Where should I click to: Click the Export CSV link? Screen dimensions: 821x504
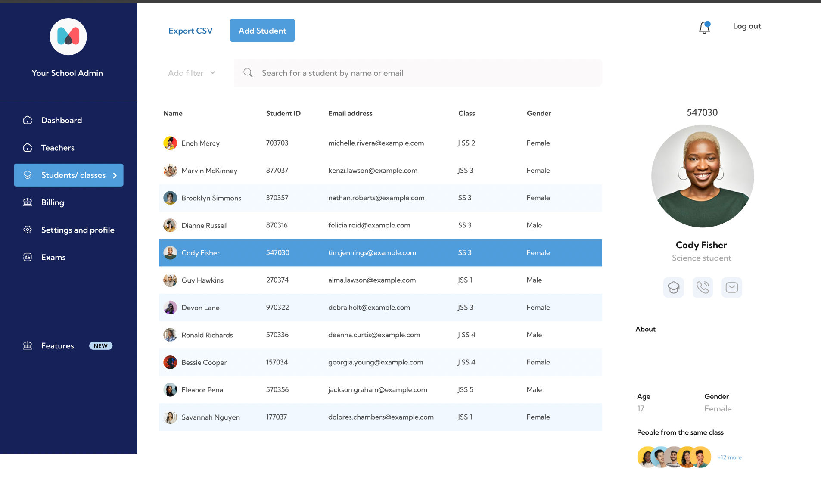pos(190,31)
